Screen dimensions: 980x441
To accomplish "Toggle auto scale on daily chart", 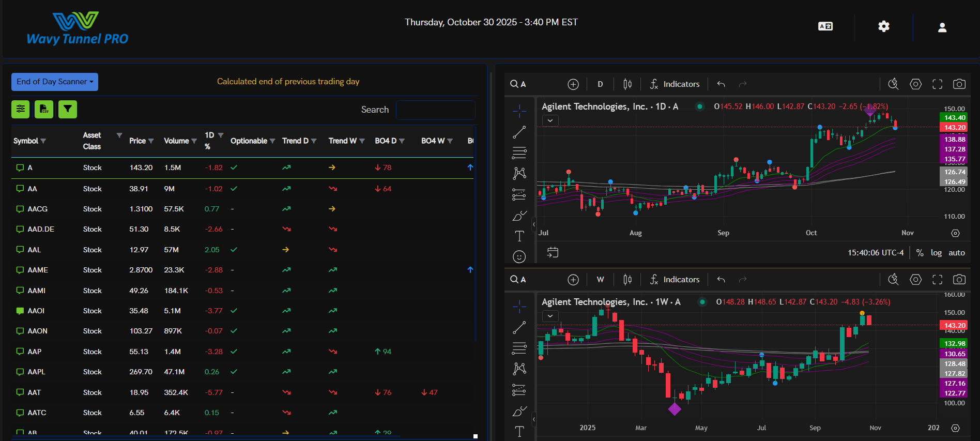I will [x=956, y=253].
